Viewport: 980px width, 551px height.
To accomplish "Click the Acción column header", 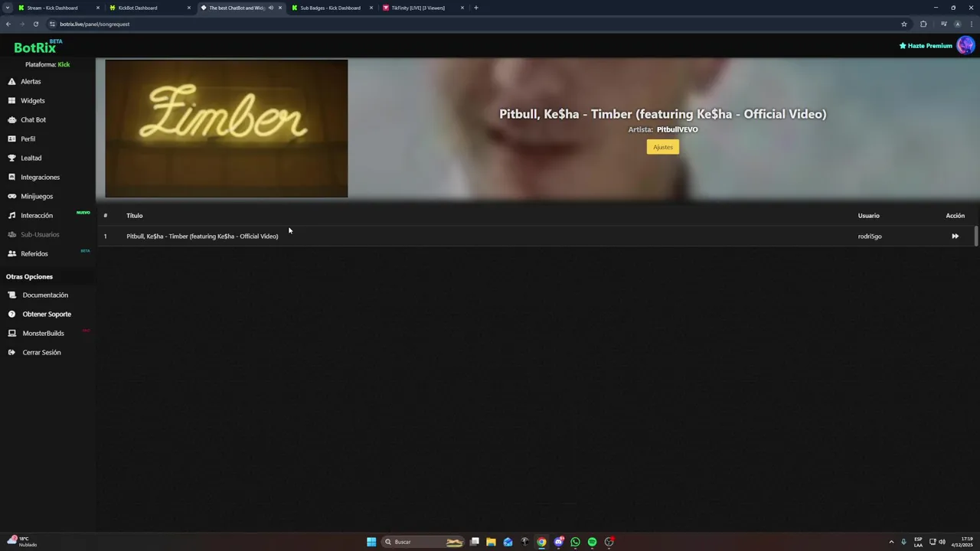I will [x=955, y=216].
